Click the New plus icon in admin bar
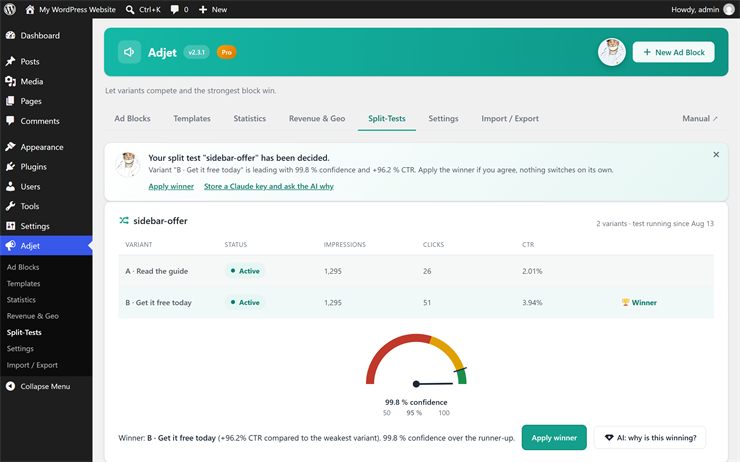The image size is (740, 462). pyautogui.click(x=203, y=9)
